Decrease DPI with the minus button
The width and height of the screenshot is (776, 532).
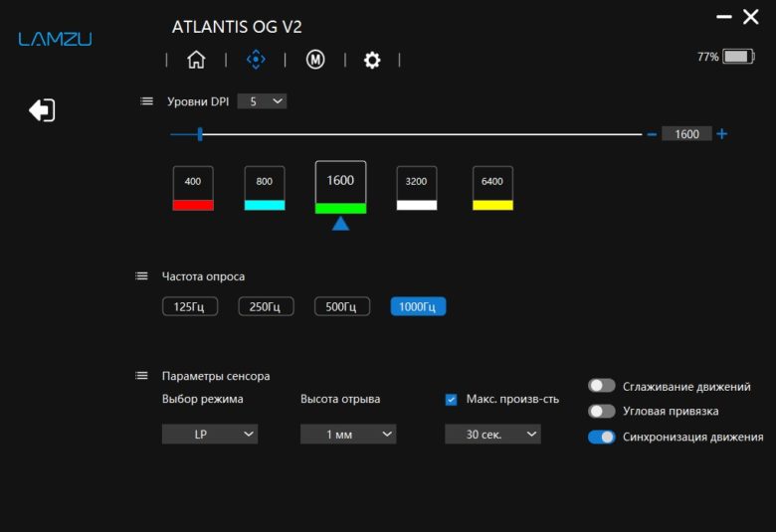652,134
